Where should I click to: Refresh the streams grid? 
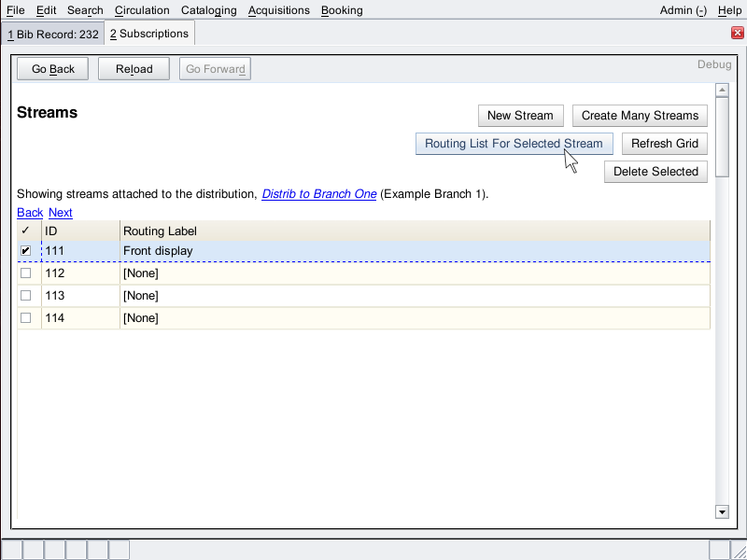coord(664,144)
